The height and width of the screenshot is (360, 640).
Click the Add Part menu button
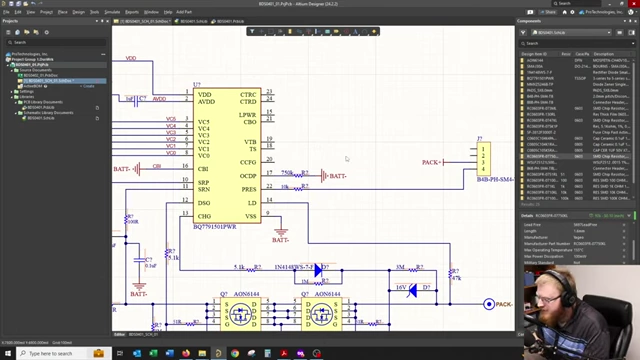point(184,12)
